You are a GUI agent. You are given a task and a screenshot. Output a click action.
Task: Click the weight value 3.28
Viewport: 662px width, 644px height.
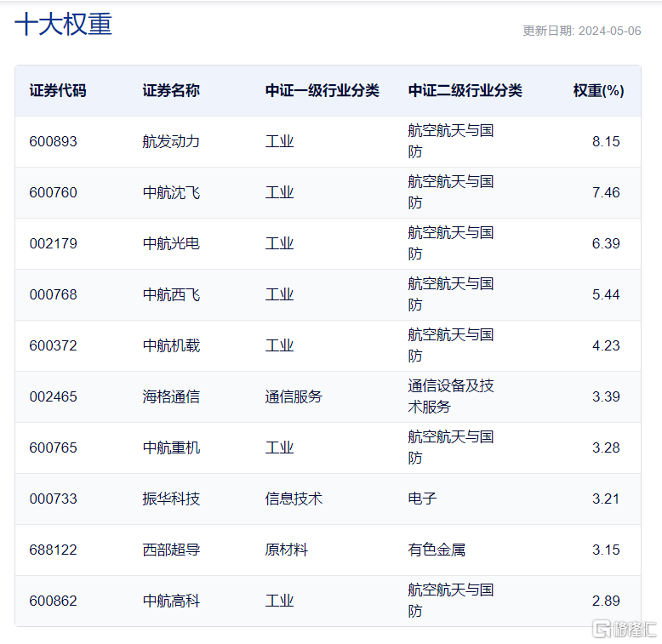(x=606, y=447)
